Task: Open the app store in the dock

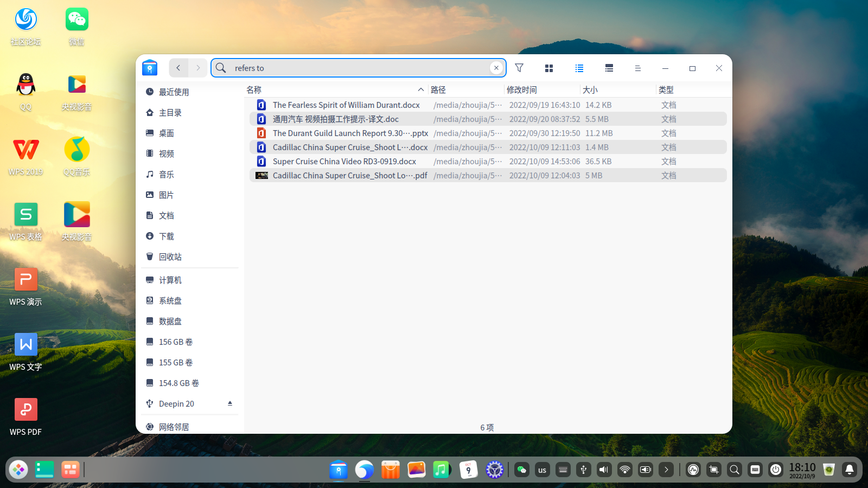Action: point(391,470)
